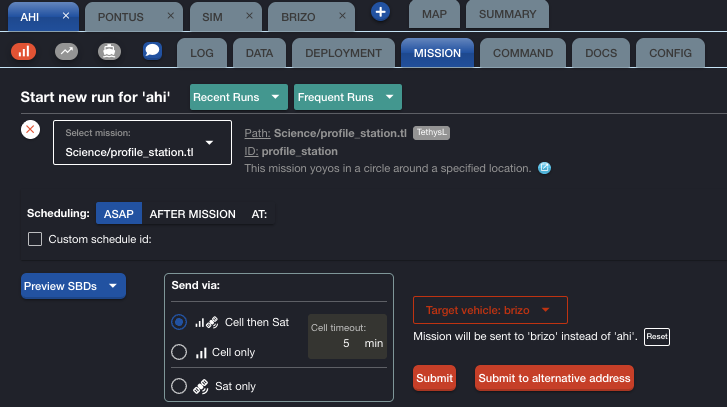The image size is (727, 407).
Task: Add a new vehicle tab with plus icon
Action: click(x=380, y=12)
